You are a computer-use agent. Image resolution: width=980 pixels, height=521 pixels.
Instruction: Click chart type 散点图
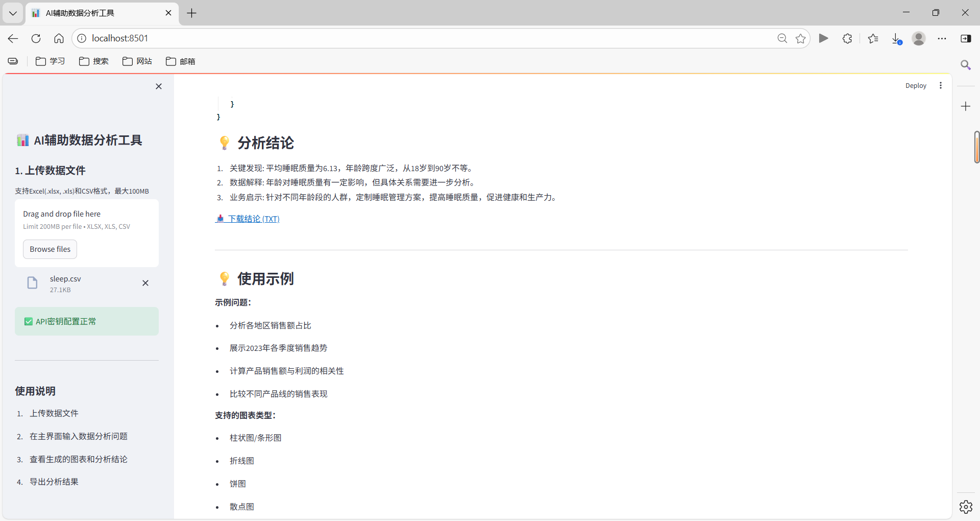(241, 507)
